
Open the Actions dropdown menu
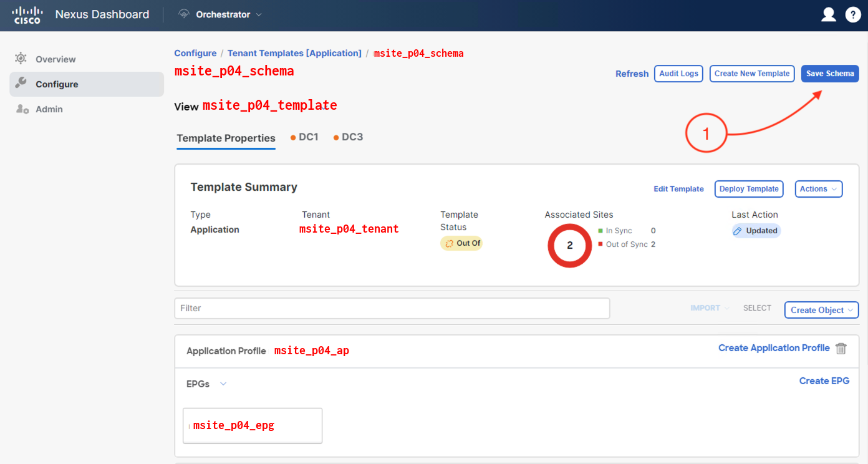click(818, 189)
